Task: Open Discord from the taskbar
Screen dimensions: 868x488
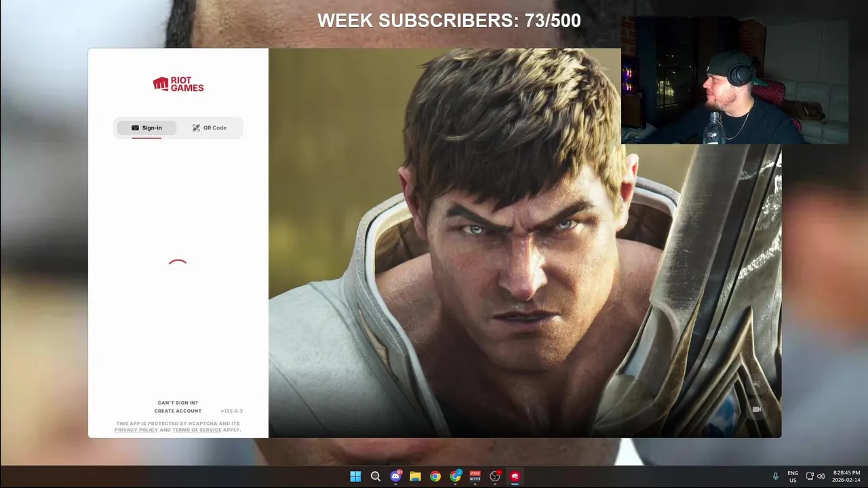Action: pos(395,476)
